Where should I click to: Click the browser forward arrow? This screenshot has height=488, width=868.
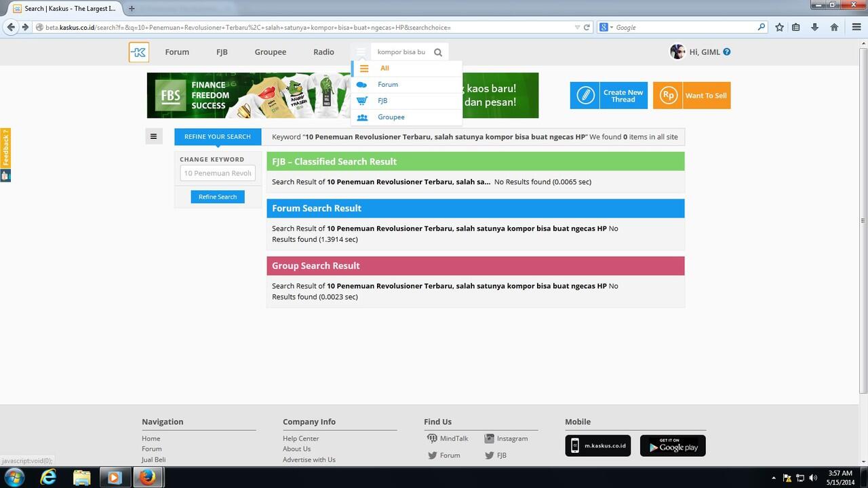coord(25,27)
